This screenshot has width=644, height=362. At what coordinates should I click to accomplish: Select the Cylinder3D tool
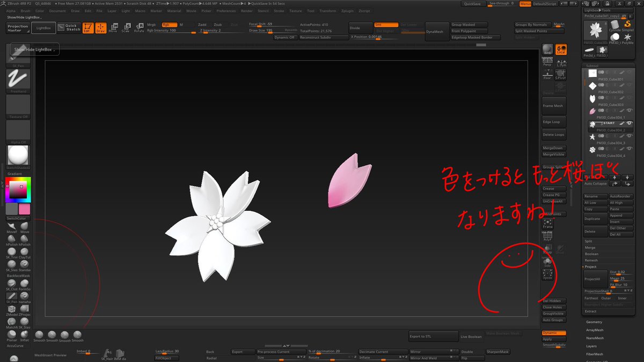614,26
